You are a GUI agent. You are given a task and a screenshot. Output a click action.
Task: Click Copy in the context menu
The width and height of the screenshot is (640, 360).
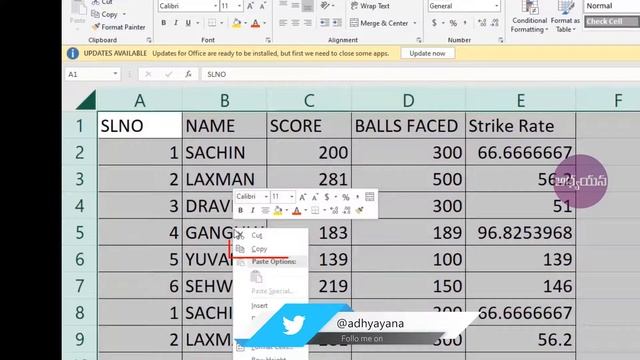coord(270,249)
